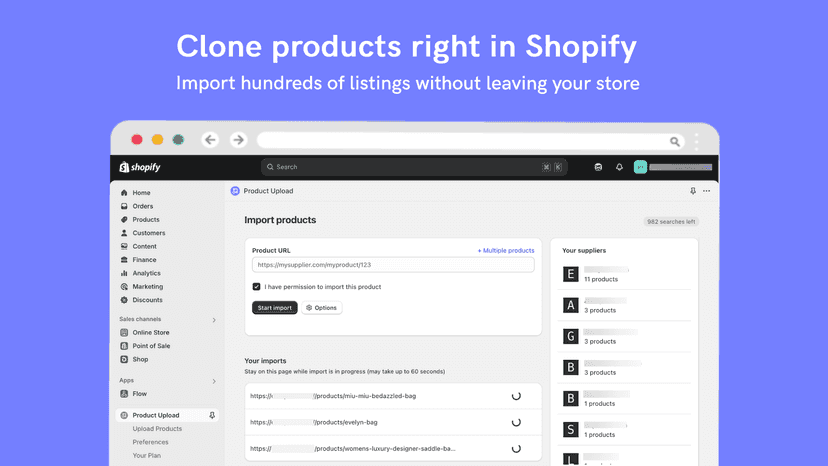Select supplier E with 11 products
The width and height of the screenshot is (828, 466).
pyautogui.click(x=624, y=274)
